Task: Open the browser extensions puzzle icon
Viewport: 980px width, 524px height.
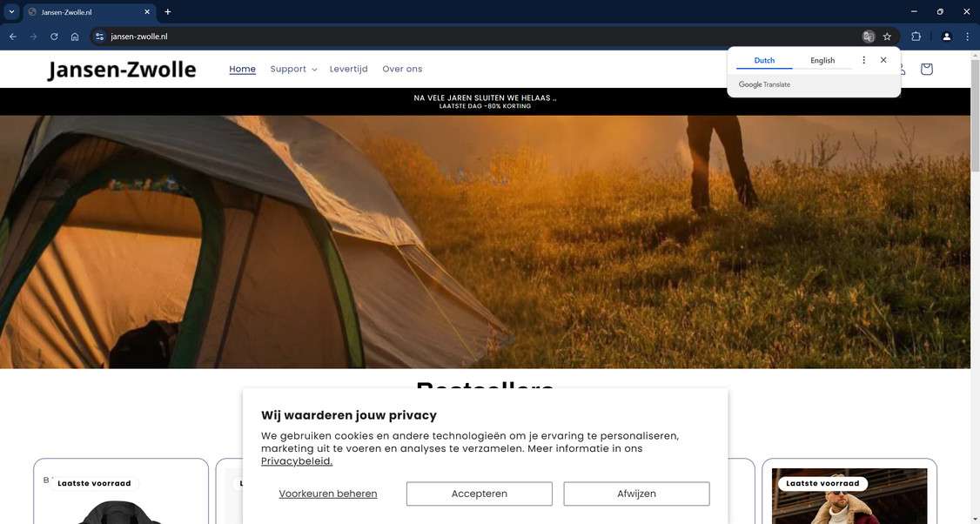Action: coord(916,37)
